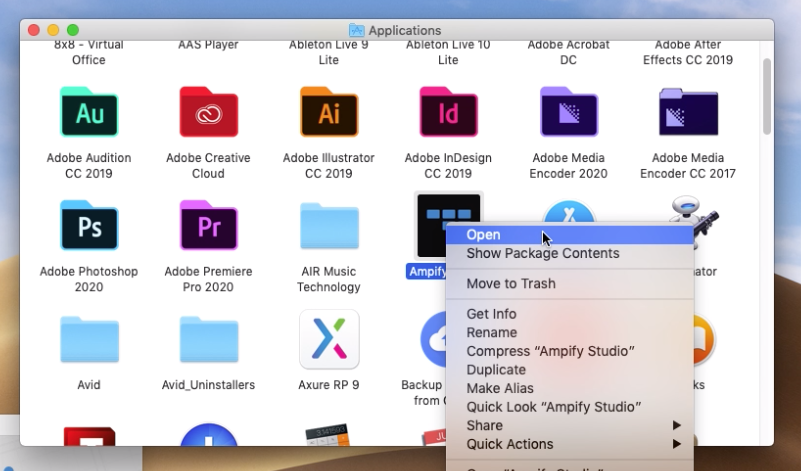Choose Open from the context menu
The width and height of the screenshot is (801, 471).
pyautogui.click(x=570, y=234)
